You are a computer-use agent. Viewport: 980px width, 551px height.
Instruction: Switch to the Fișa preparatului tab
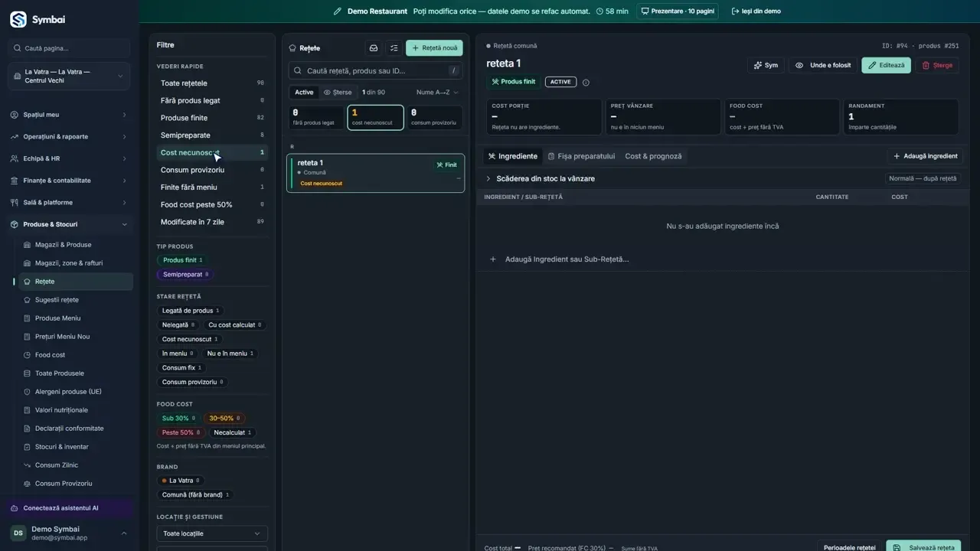click(x=581, y=156)
